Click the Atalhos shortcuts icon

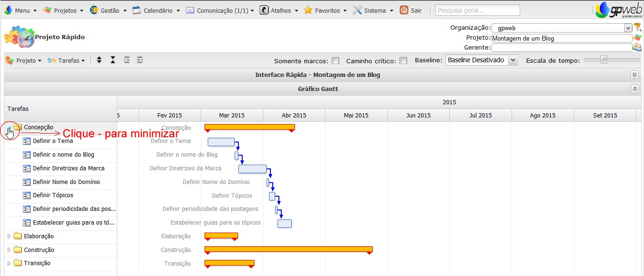(x=264, y=9)
